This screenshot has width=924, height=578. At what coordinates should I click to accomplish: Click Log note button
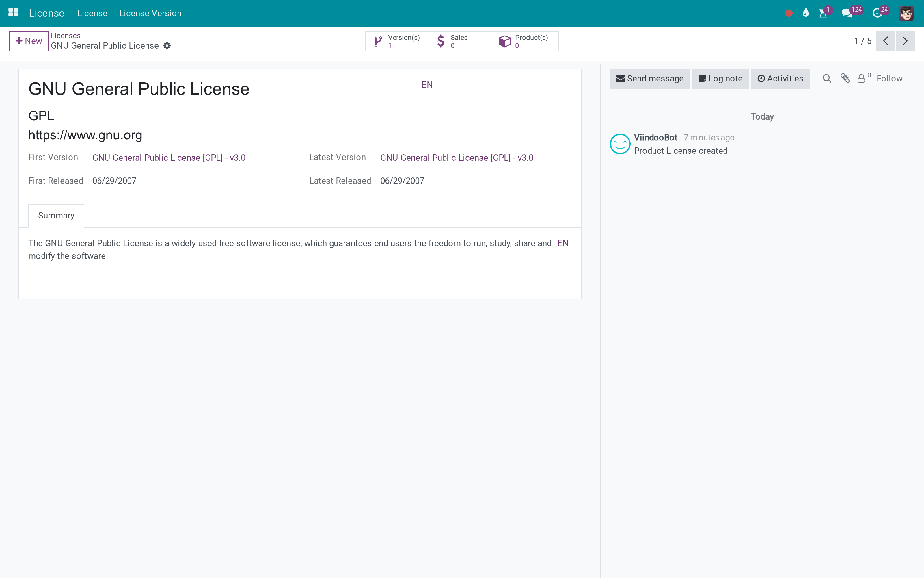coord(720,78)
